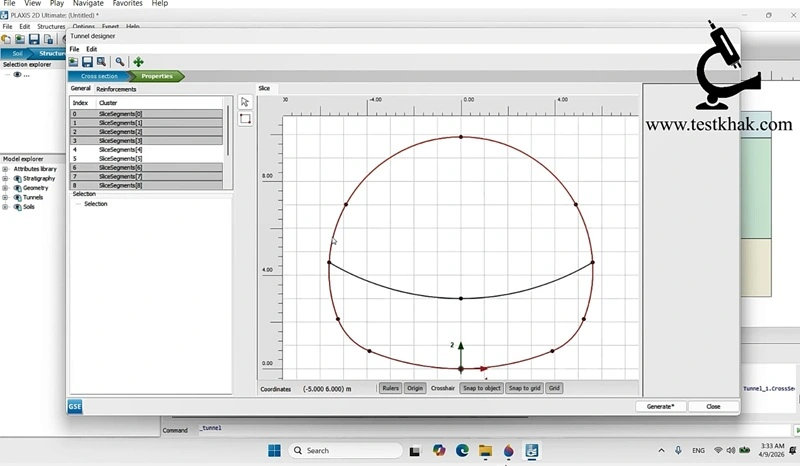Select the SliceSegments[0] row
The width and height of the screenshot is (800, 466).
click(146, 114)
